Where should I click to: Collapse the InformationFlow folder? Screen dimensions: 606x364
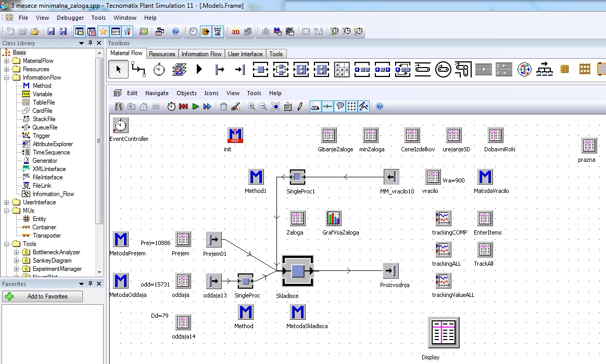[x=7, y=77]
